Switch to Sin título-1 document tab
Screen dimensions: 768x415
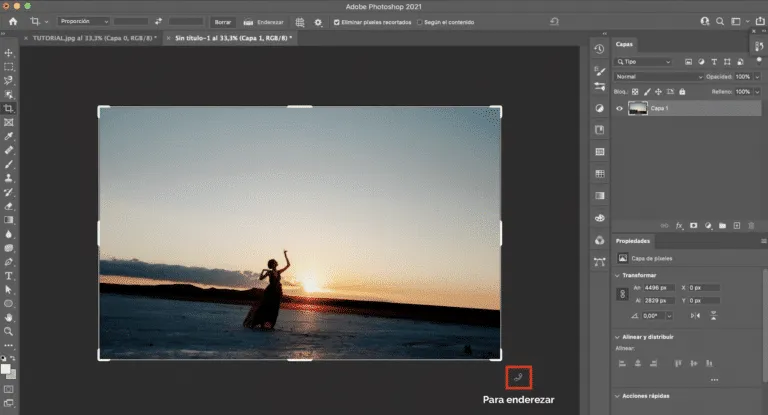point(233,38)
